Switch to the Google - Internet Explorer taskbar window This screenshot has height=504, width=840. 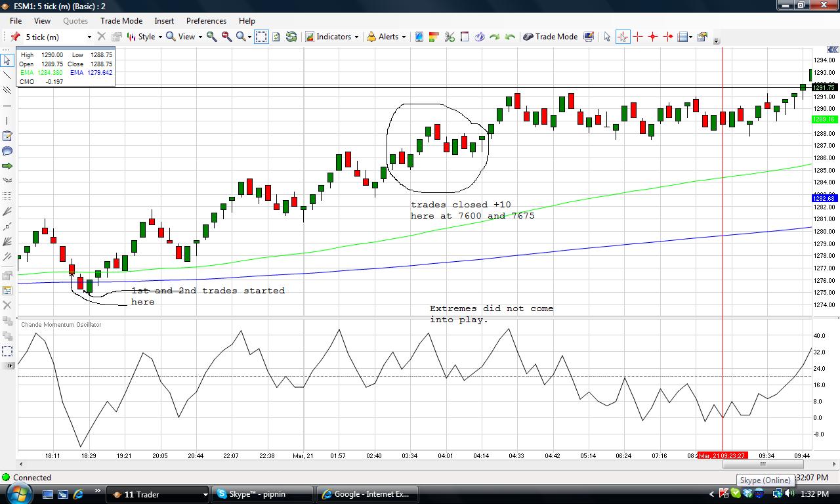(367, 494)
